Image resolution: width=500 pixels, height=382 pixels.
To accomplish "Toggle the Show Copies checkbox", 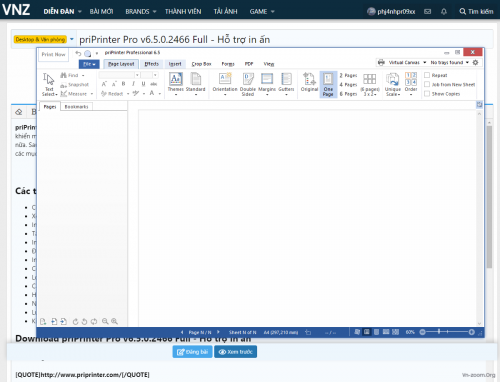I will pyautogui.click(x=427, y=94).
